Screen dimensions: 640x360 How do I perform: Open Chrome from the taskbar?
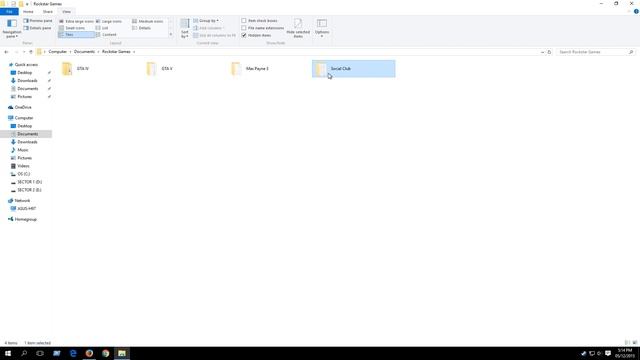pos(106,353)
